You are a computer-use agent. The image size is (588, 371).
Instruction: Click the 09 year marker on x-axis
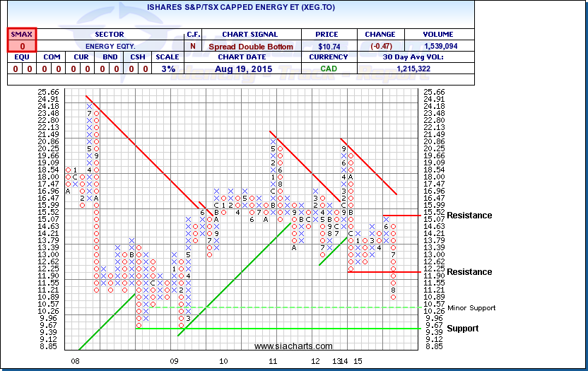coord(174,360)
